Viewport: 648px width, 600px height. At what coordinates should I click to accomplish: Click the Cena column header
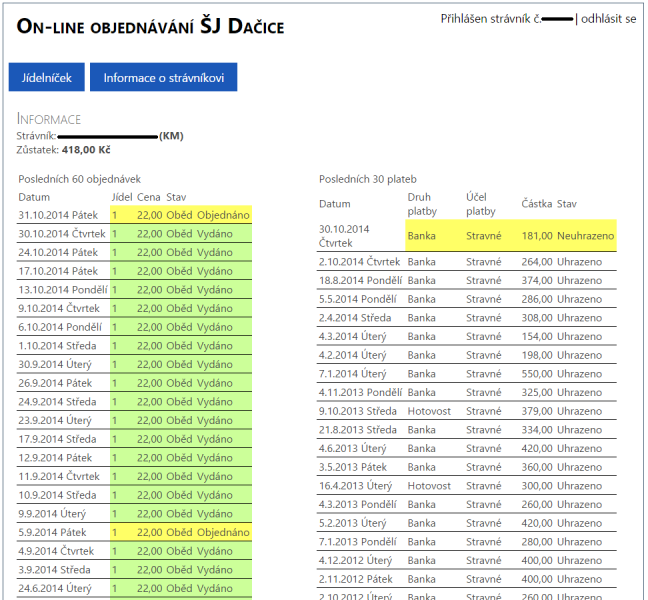pos(149,197)
